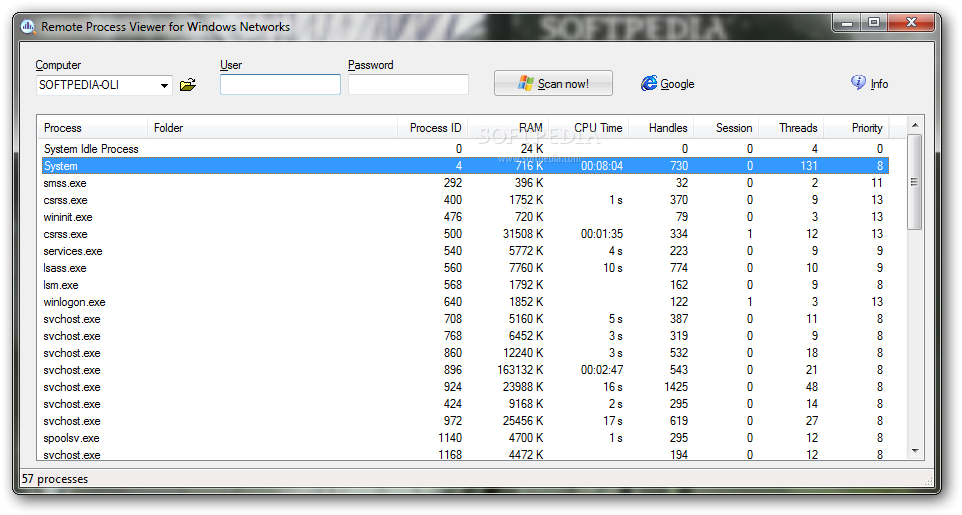Sort by Process ID column header
962x515 pixels.
[433, 128]
